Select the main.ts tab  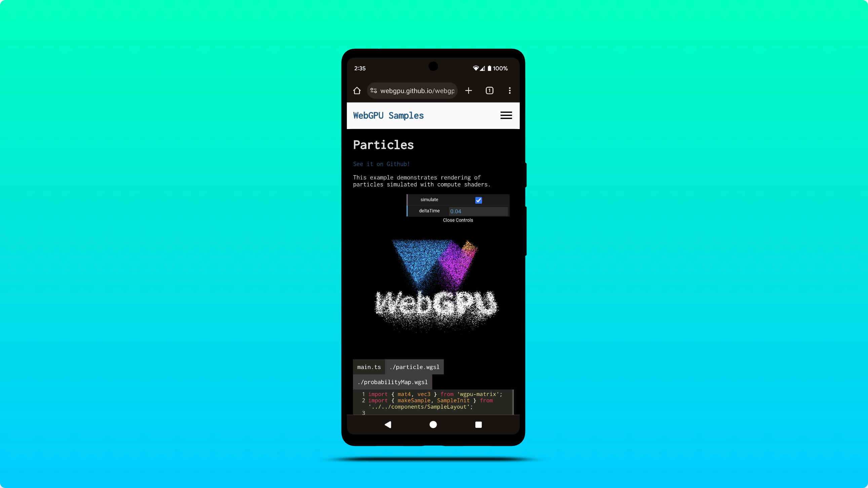tap(368, 366)
